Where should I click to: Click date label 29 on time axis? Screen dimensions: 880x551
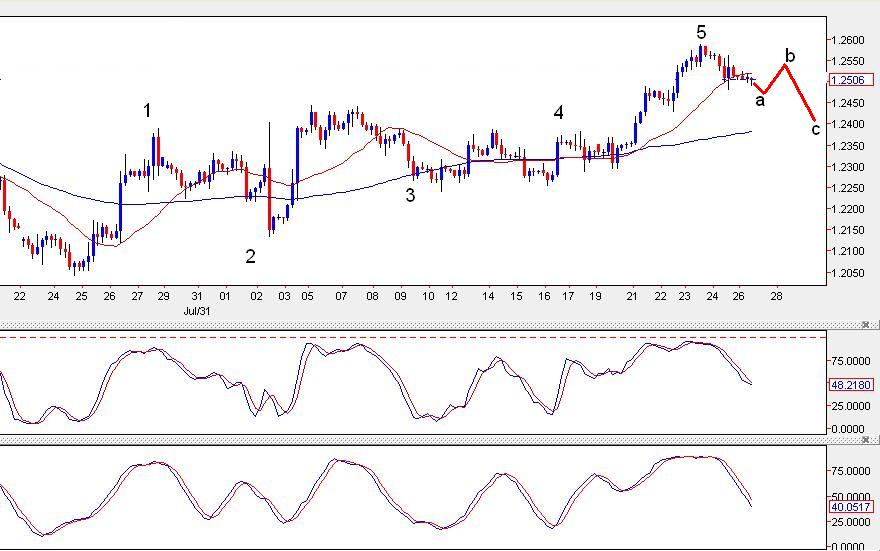pos(163,296)
